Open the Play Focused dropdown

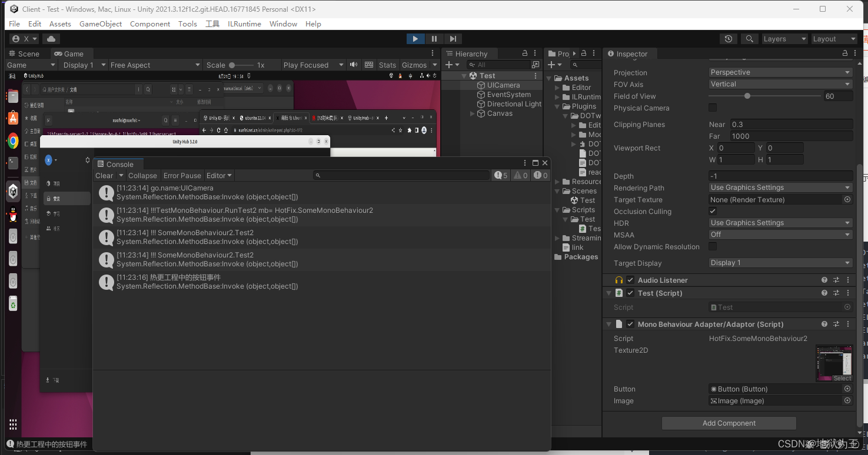(313, 65)
